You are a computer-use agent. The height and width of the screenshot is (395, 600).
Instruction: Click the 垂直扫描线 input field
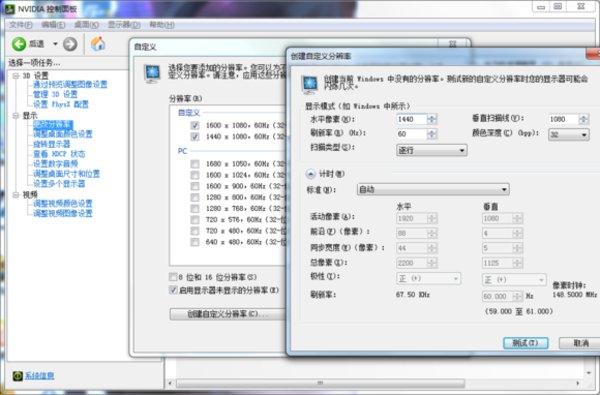pos(563,119)
